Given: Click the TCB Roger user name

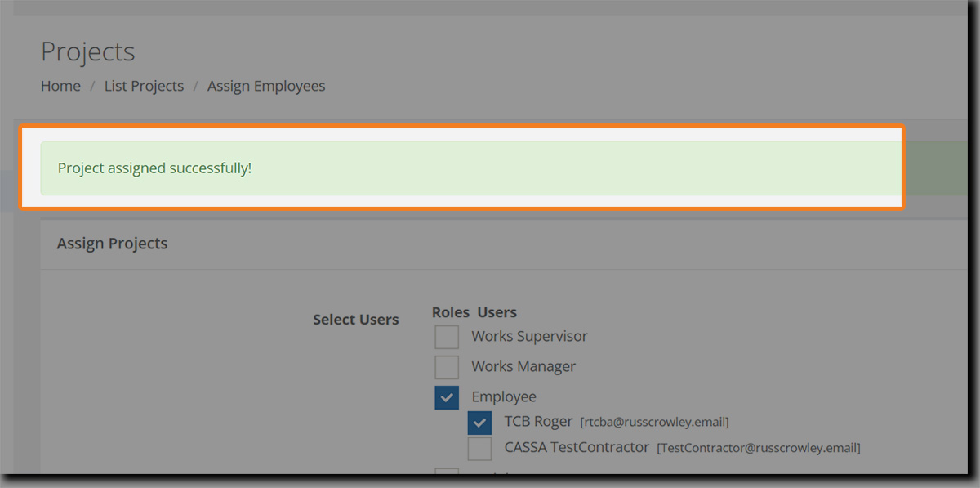Looking at the screenshot, I should 538,422.
